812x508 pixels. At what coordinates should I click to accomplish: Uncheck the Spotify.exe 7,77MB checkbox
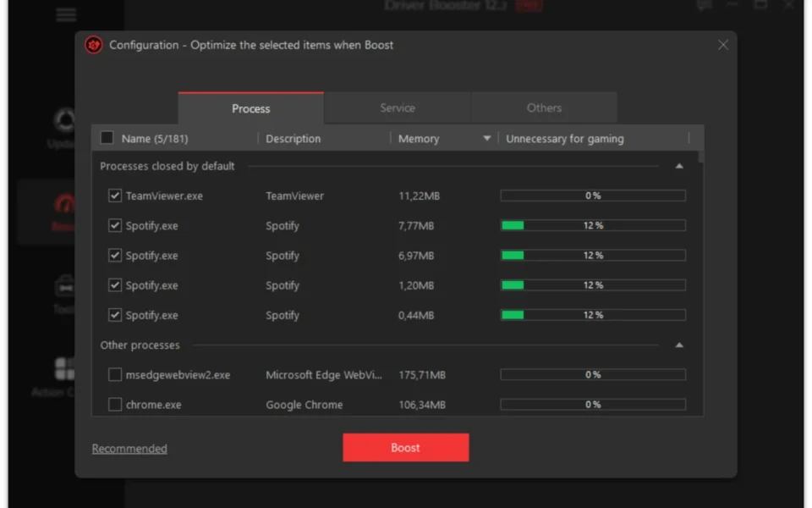(114, 225)
